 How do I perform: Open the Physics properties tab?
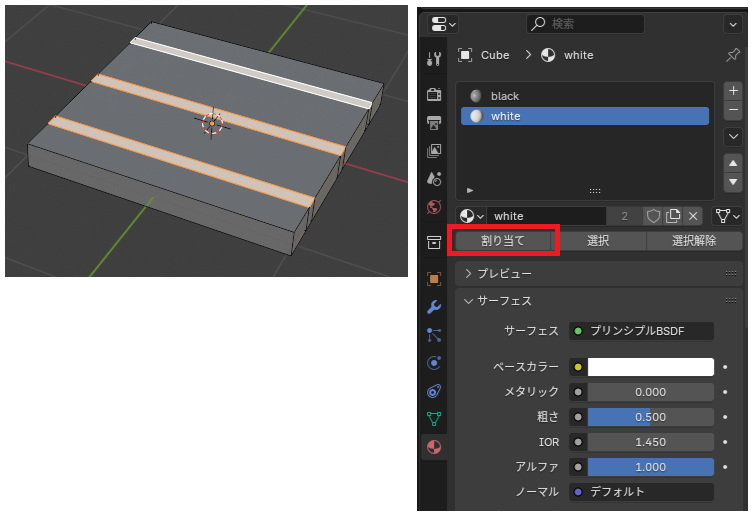click(434, 363)
